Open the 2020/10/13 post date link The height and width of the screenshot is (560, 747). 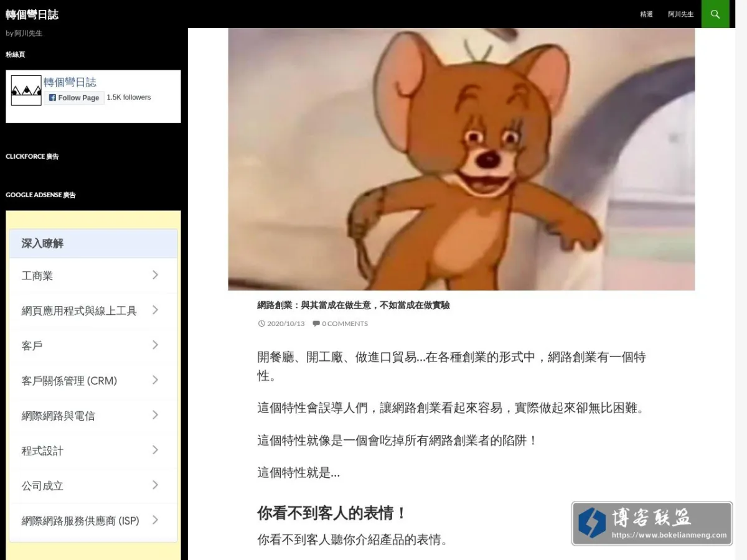(x=286, y=324)
